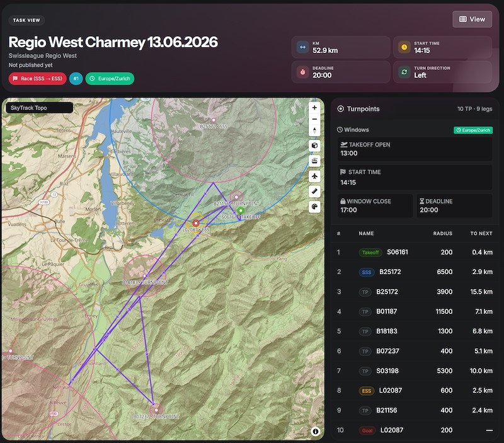The height and width of the screenshot is (443, 504).
Task: Open map attribution info icon
Action: (316, 432)
